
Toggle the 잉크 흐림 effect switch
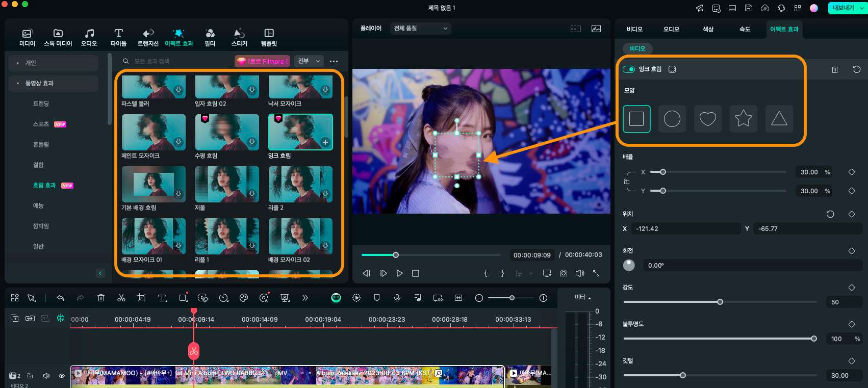coord(629,69)
